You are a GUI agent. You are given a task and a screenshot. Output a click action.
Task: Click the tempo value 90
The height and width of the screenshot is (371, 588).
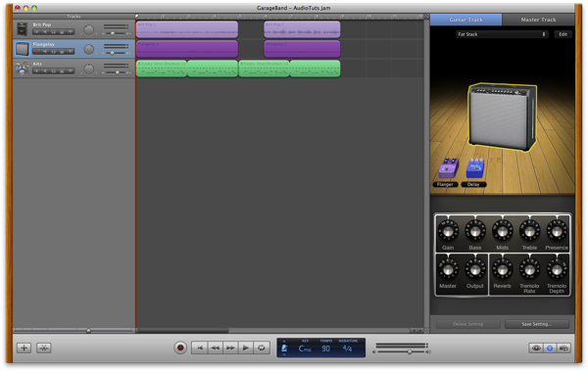[326, 348]
